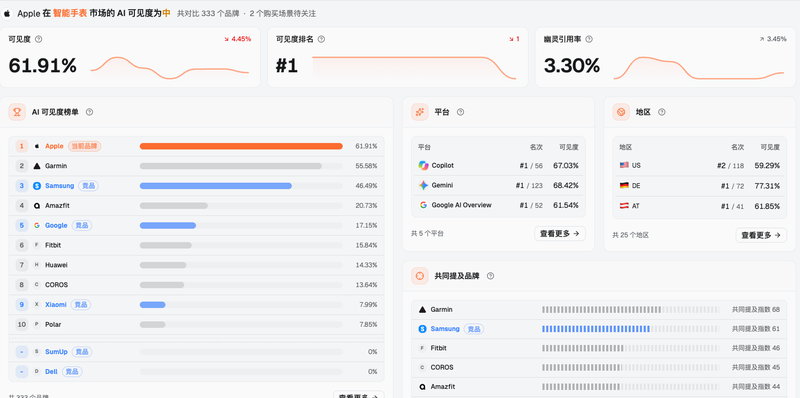
Task: Click the help icon beside AI 可见度榜单
Action: pyautogui.click(x=89, y=112)
